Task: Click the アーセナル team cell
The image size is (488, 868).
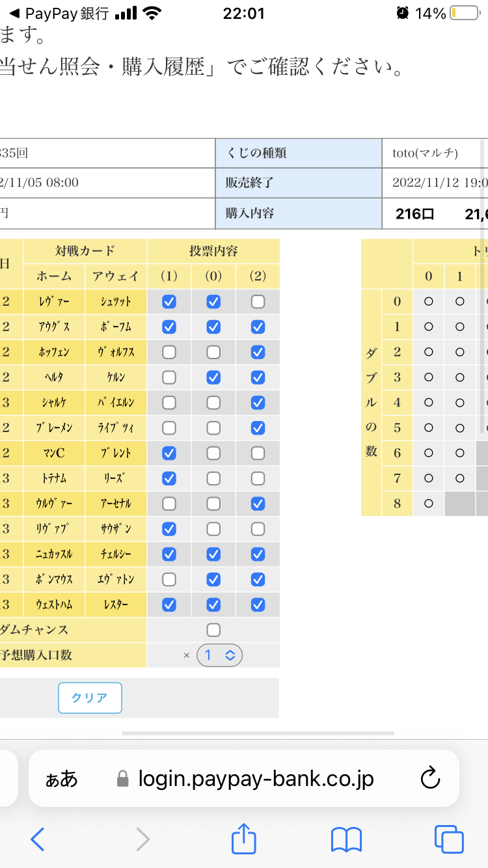Action: pyautogui.click(x=116, y=504)
